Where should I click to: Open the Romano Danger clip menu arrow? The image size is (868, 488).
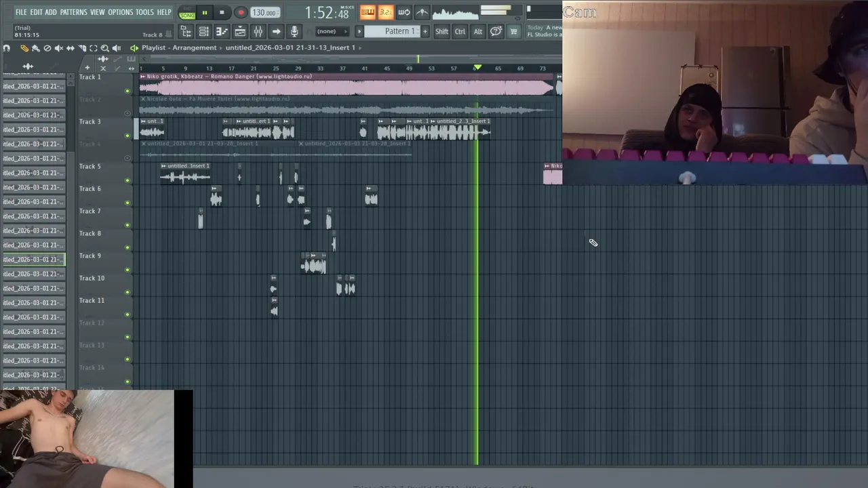[143, 77]
